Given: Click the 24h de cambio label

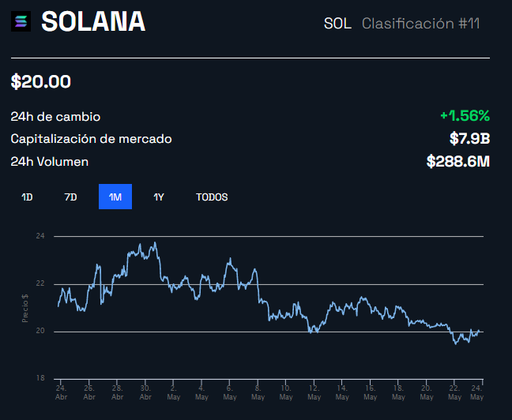Looking at the screenshot, I should [x=55, y=116].
